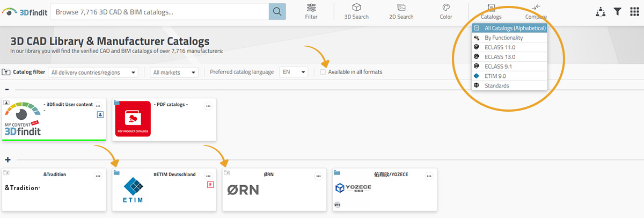Click the funnel filter icon top right

(x=618, y=11)
